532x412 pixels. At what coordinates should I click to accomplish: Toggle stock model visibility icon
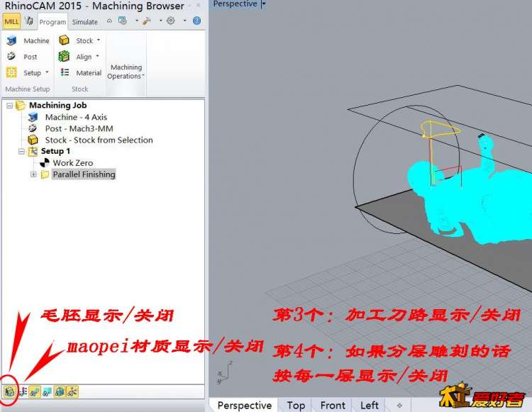point(9,392)
